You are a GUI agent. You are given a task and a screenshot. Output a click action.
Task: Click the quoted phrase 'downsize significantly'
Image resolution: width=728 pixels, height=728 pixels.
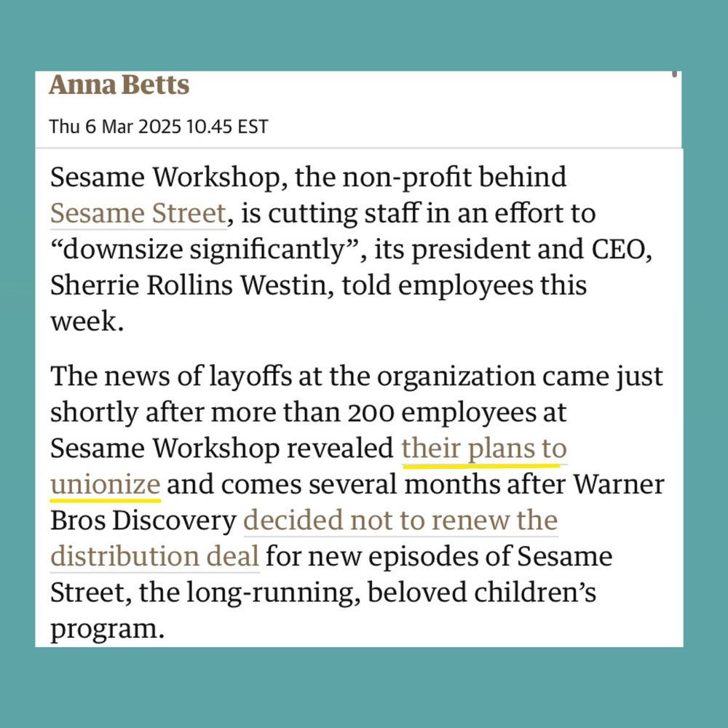tap(205, 249)
